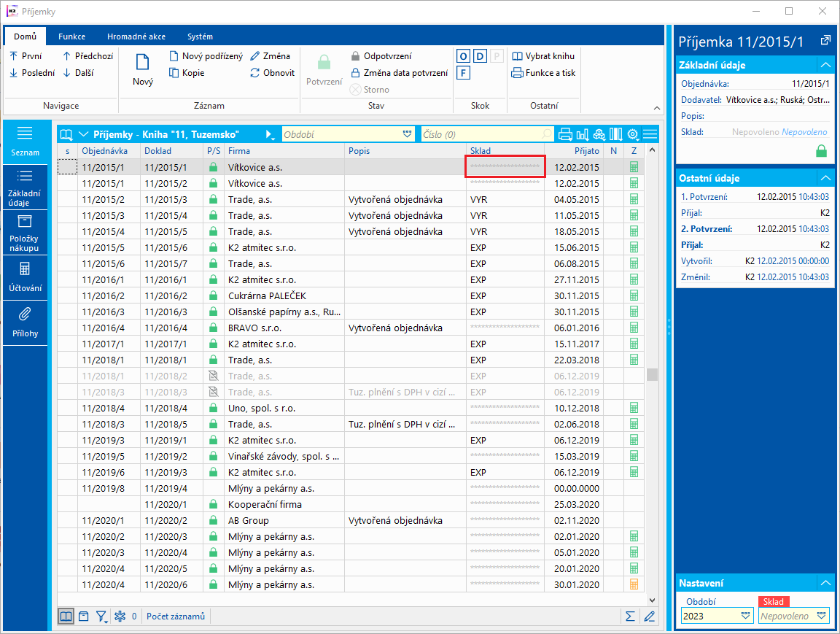840x634 pixels.
Task: Toggle the F skip button in Skok group
Action: [x=463, y=73]
